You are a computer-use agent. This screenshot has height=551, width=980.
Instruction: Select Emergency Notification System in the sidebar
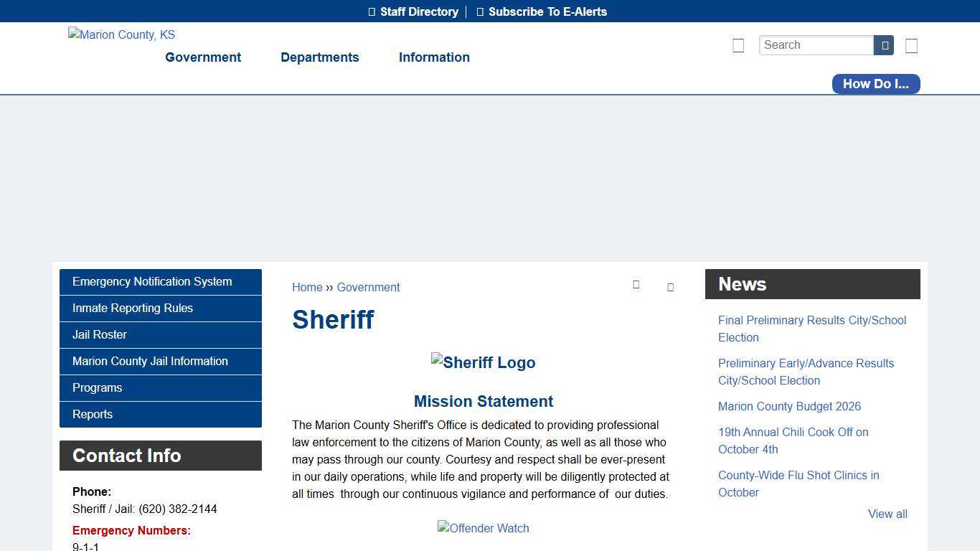click(152, 281)
